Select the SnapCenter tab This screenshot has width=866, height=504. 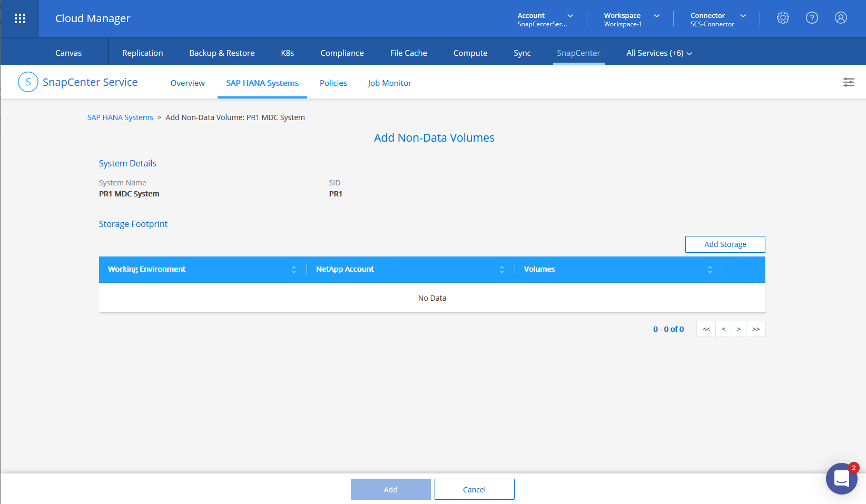(578, 53)
